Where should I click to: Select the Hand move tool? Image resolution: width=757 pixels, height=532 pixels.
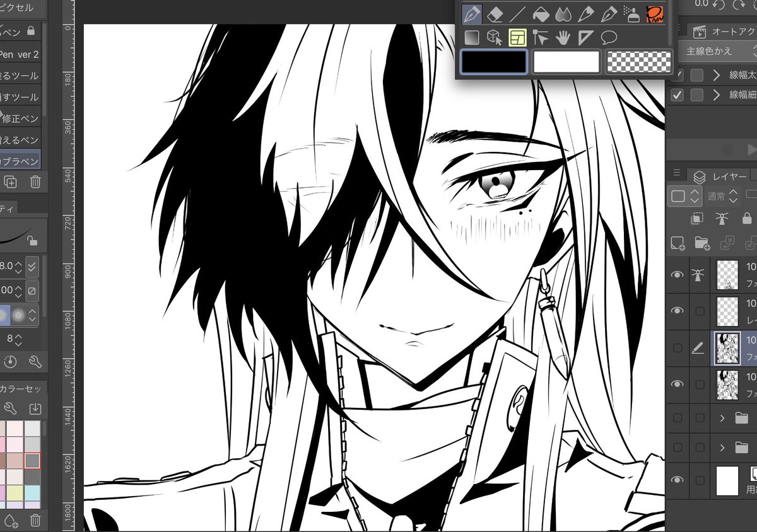tap(563, 38)
